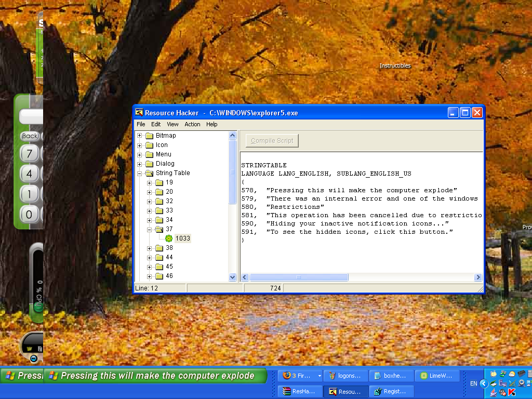
Task: Click the Back key on calculator gadget
Action: pos(30,136)
